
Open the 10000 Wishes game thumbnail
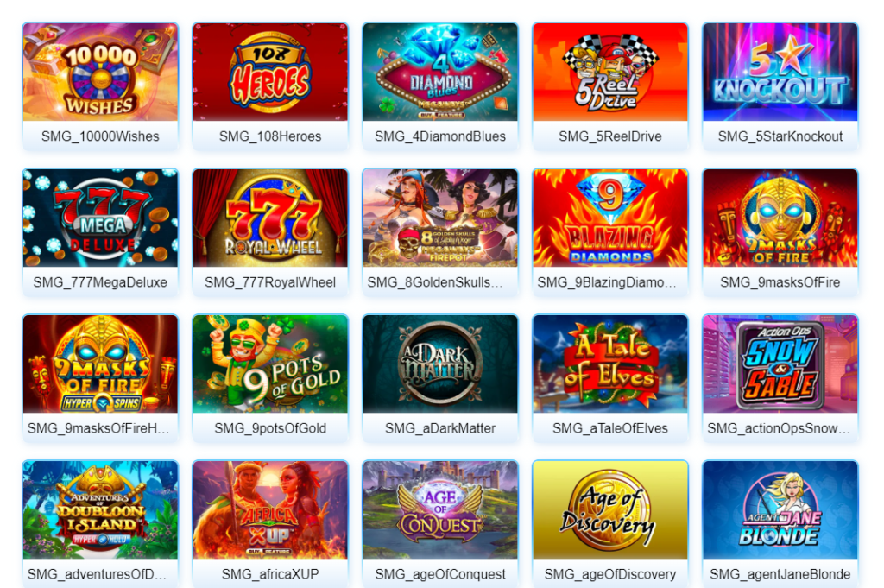tap(100, 73)
